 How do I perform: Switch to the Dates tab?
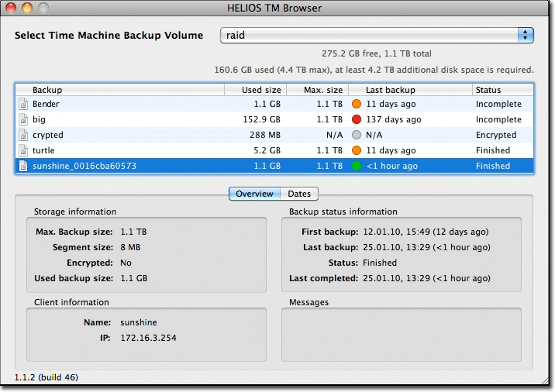click(299, 194)
